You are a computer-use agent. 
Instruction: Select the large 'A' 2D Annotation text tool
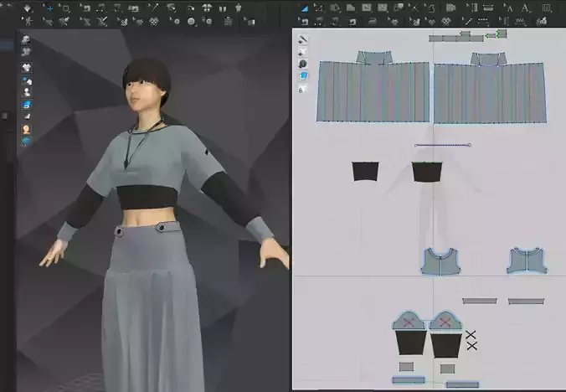click(526, 8)
